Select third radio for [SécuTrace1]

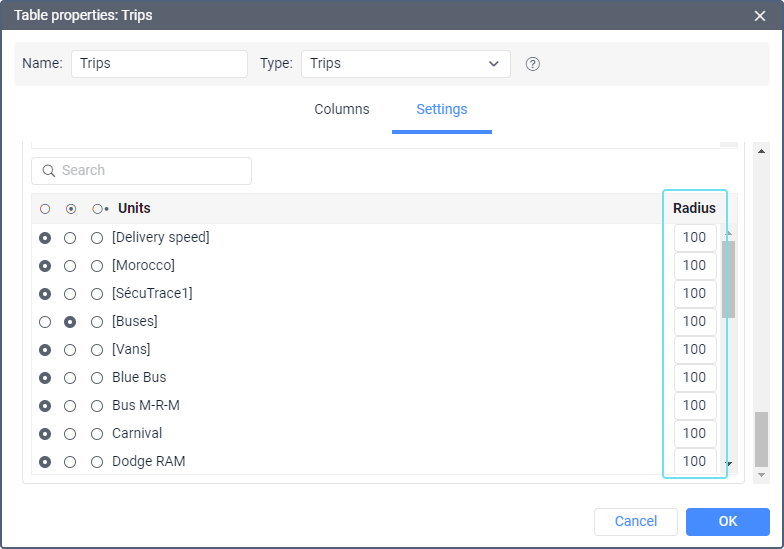97,294
